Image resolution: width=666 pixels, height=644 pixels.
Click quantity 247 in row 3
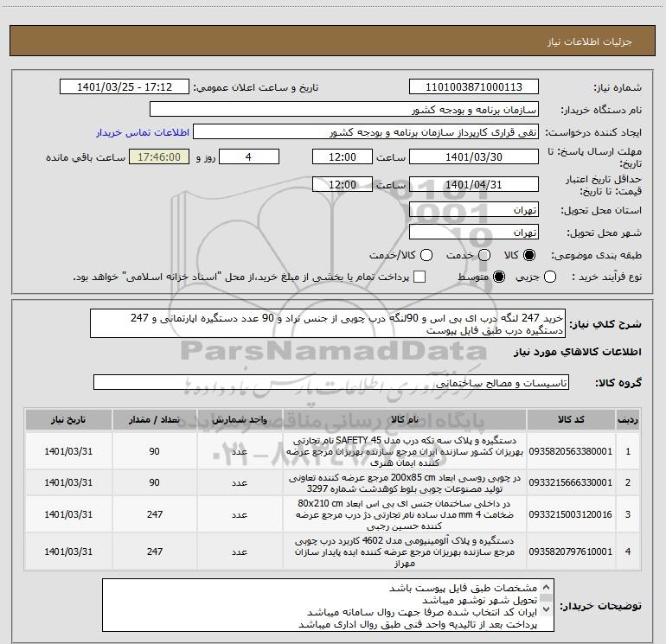[155, 514]
